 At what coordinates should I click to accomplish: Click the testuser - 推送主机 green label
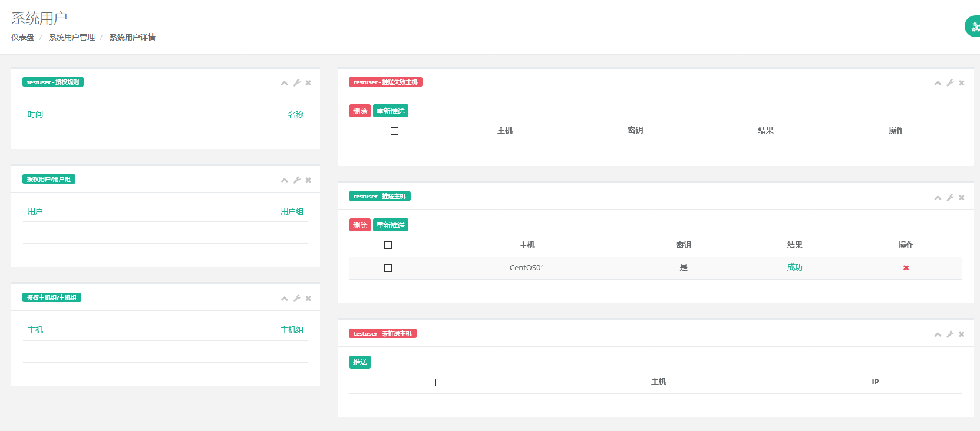click(380, 196)
